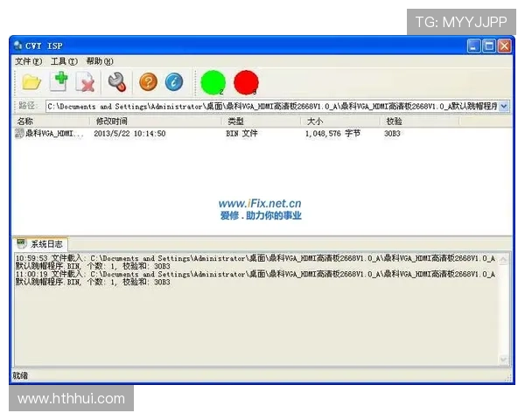Open the 帮助(H) menu
Screen dimensions: 525x420
coord(99,61)
